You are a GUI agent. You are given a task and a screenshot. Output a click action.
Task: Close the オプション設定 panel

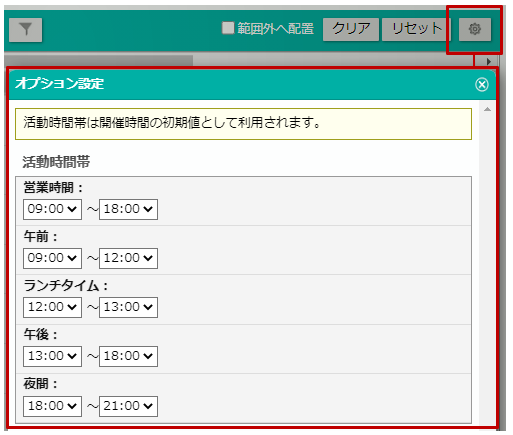coord(482,84)
